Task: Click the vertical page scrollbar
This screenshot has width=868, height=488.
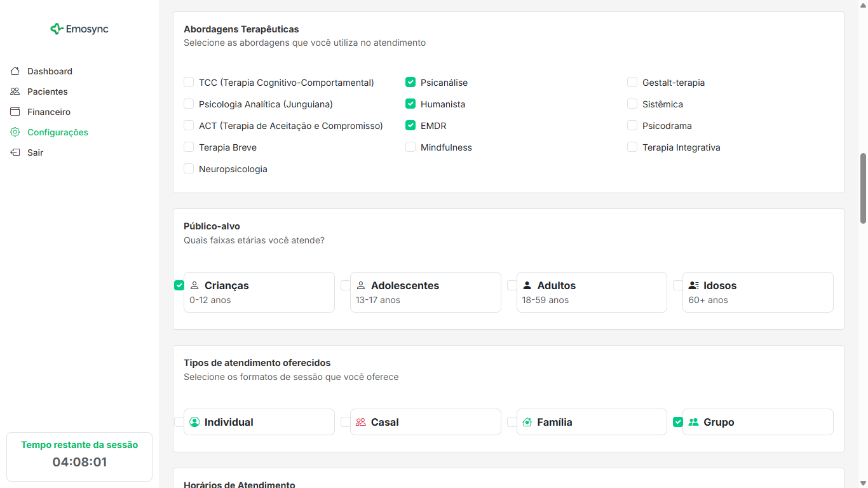Action: (x=863, y=188)
